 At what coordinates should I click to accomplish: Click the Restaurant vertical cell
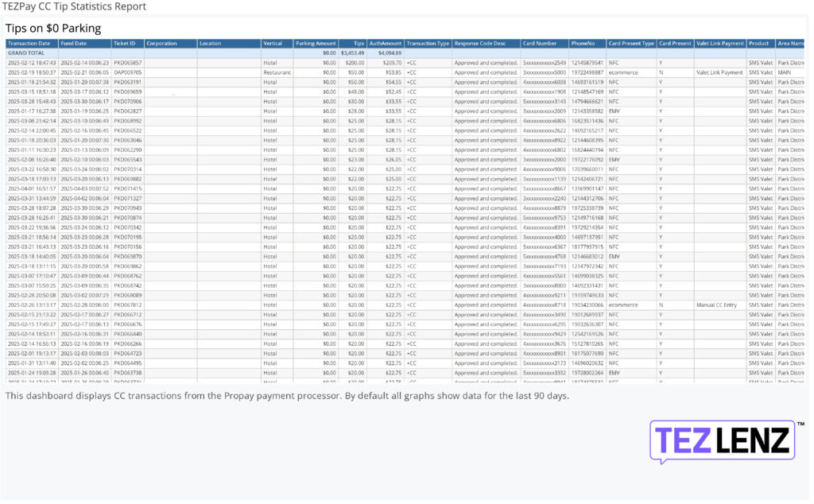(277, 72)
